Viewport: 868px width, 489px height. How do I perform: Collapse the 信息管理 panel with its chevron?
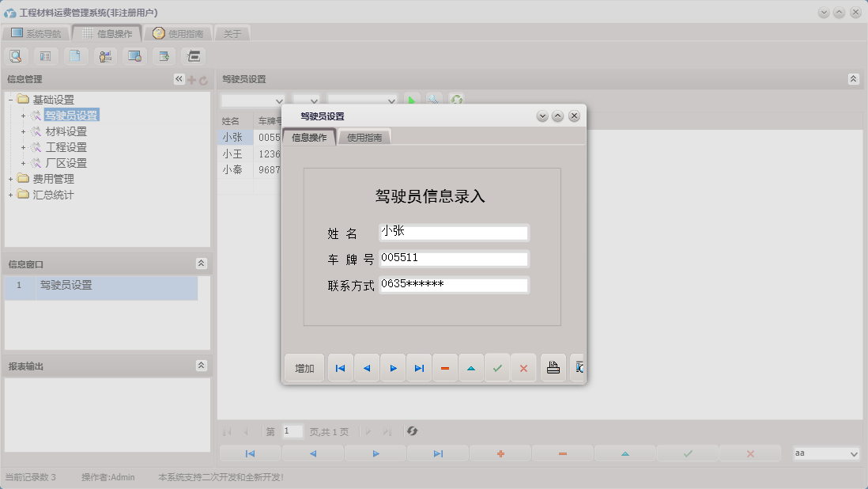pyautogui.click(x=178, y=78)
